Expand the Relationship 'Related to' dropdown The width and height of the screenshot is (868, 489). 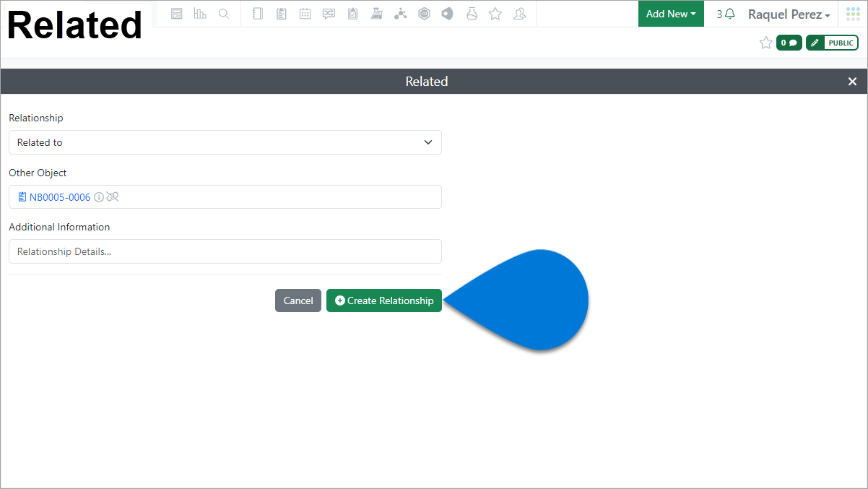click(225, 142)
